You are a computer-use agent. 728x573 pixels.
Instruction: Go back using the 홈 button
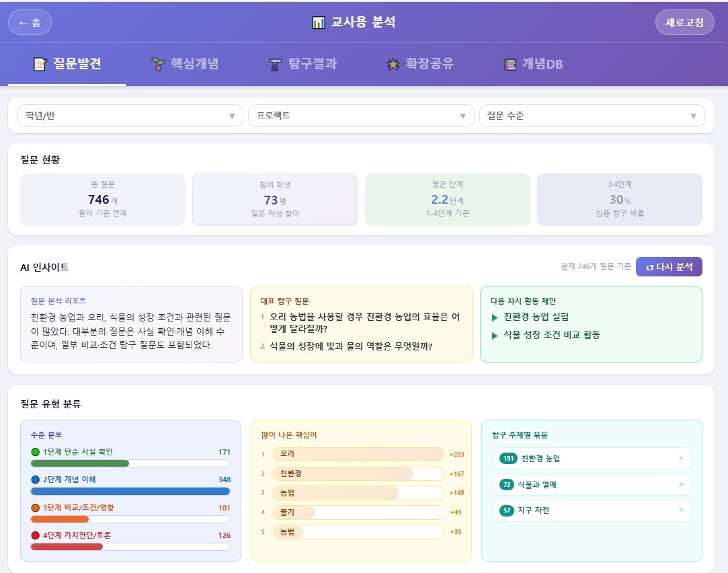[30, 22]
